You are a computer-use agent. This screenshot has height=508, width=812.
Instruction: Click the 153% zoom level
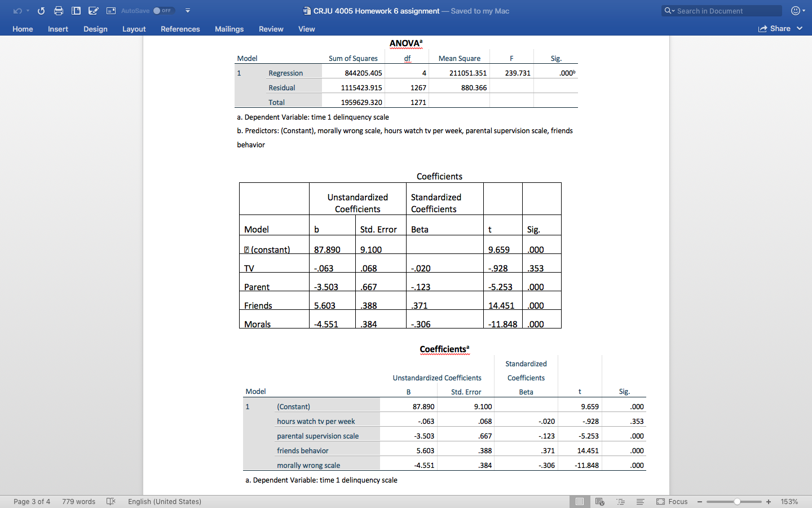[x=789, y=501]
